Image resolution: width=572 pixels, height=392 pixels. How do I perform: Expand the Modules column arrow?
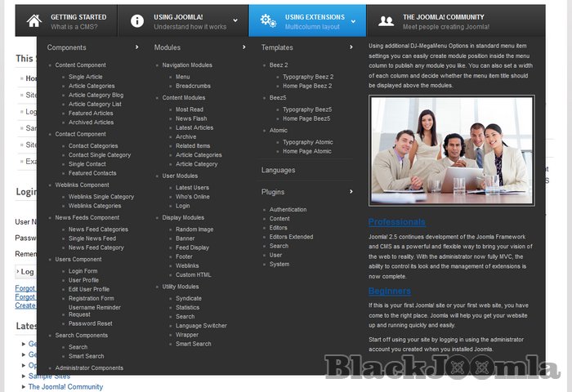coord(244,47)
